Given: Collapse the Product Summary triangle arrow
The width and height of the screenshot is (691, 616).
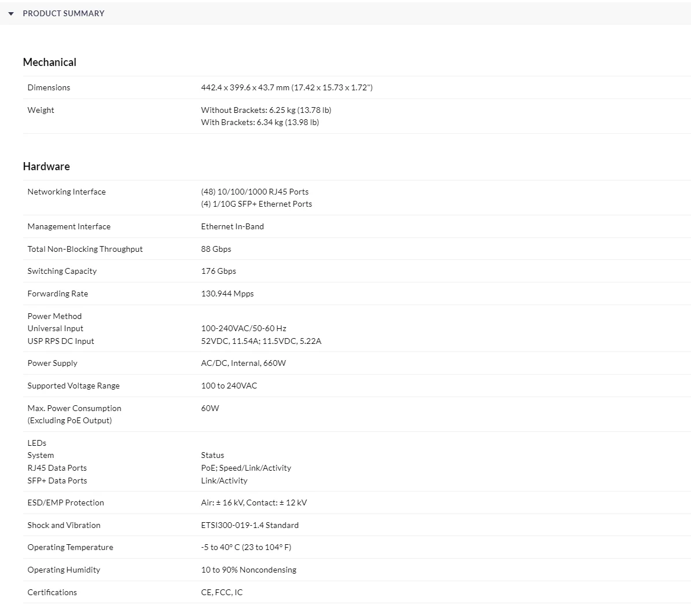Looking at the screenshot, I should point(11,13).
